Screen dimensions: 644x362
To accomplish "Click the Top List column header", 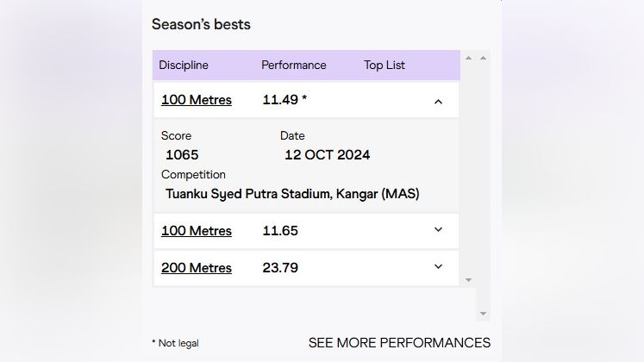I will 385,66.
